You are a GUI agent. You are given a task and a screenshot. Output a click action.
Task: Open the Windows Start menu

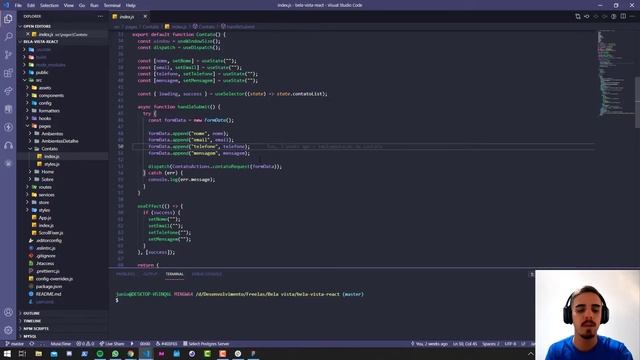coord(7,354)
